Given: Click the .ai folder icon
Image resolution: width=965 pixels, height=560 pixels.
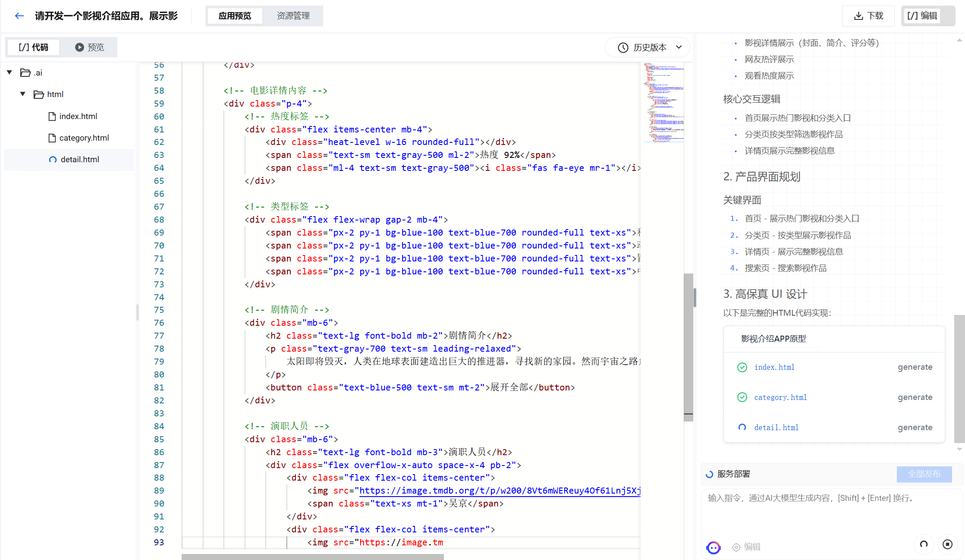Looking at the screenshot, I should (x=25, y=72).
